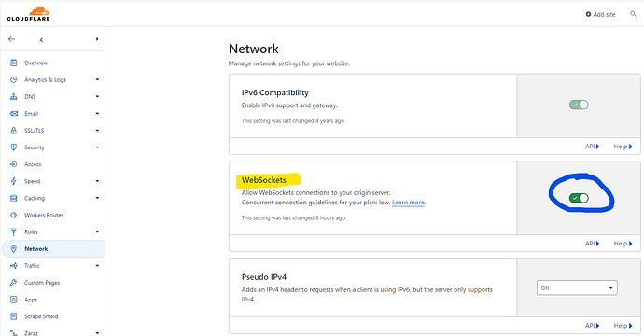Open the Overview page
Image resolution: width=644 pixels, height=336 pixels.
pyautogui.click(x=35, y=63)
